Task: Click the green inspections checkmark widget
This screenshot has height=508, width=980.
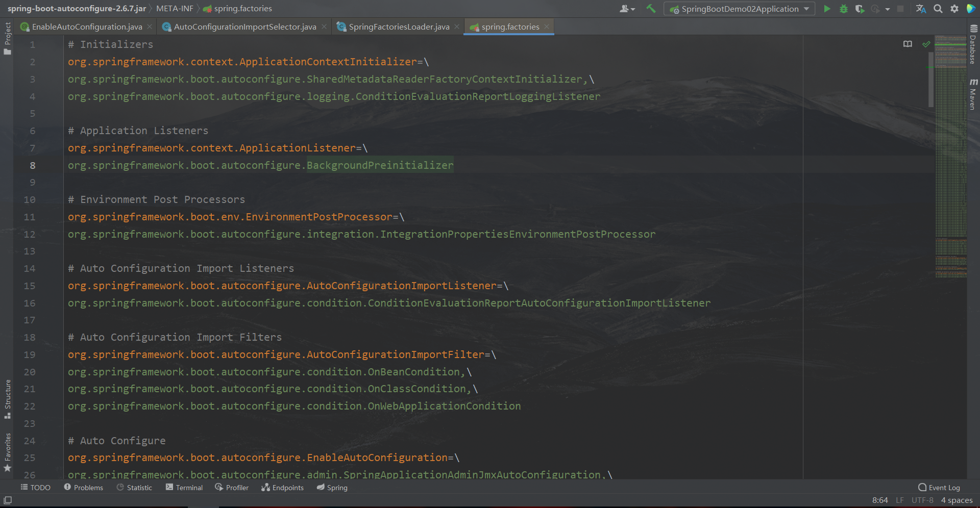Action: tap(926, 44)
